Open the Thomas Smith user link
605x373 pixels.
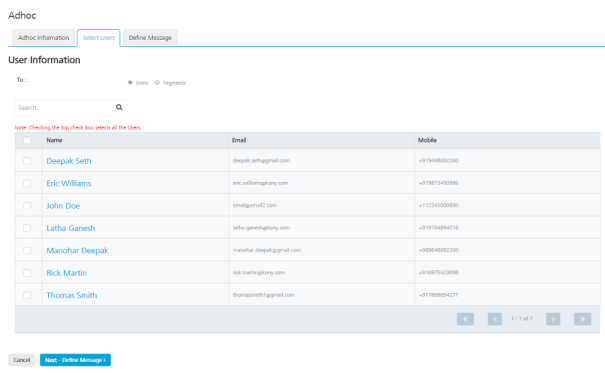coord(72,295)
